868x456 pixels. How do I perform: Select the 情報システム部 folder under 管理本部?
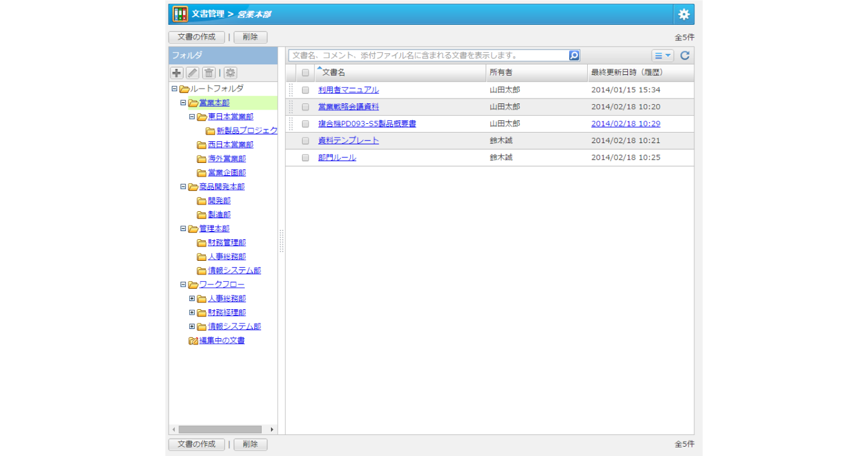pyautogui.click(x=234, y=271)
